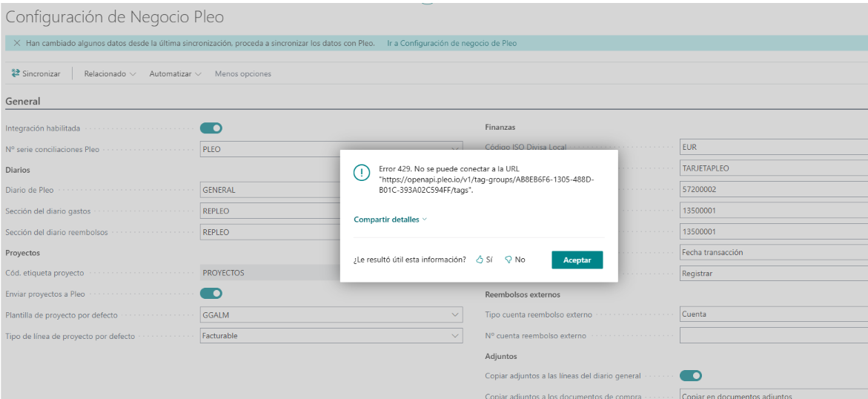Click the Diarios group heading

[x=18, y=170]
